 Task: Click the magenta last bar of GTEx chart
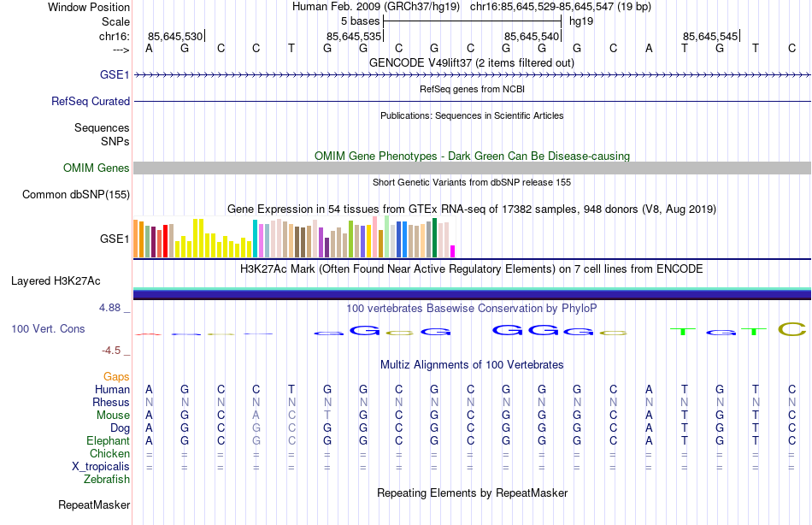click(x=453, y=251)
